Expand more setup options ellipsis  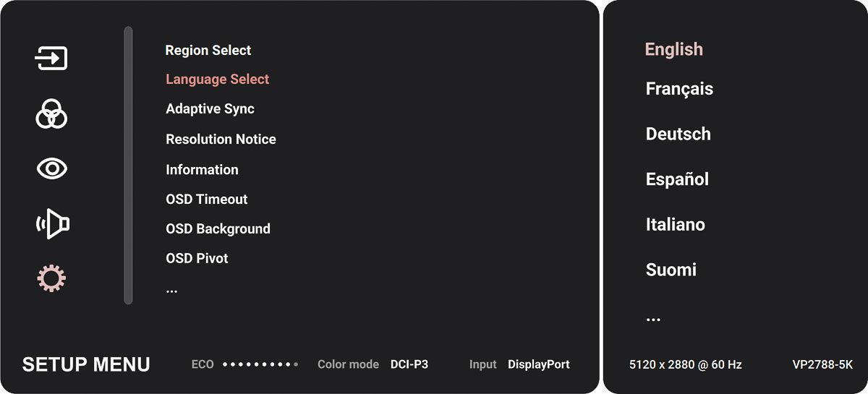pyautogui.click(x=171, y=290)
